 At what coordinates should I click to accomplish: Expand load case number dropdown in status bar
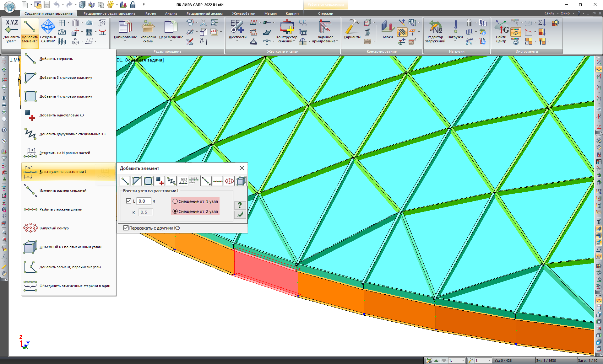coord(463,361)
